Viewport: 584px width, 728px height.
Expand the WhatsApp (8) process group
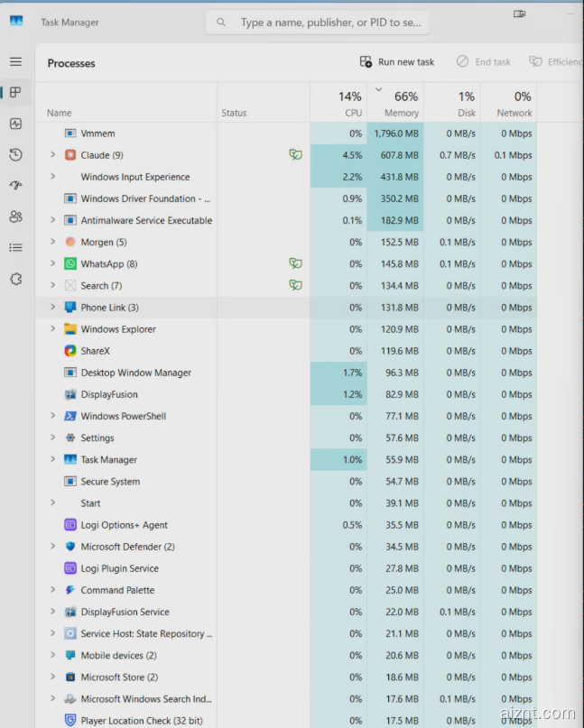click(x=52, y=263)
